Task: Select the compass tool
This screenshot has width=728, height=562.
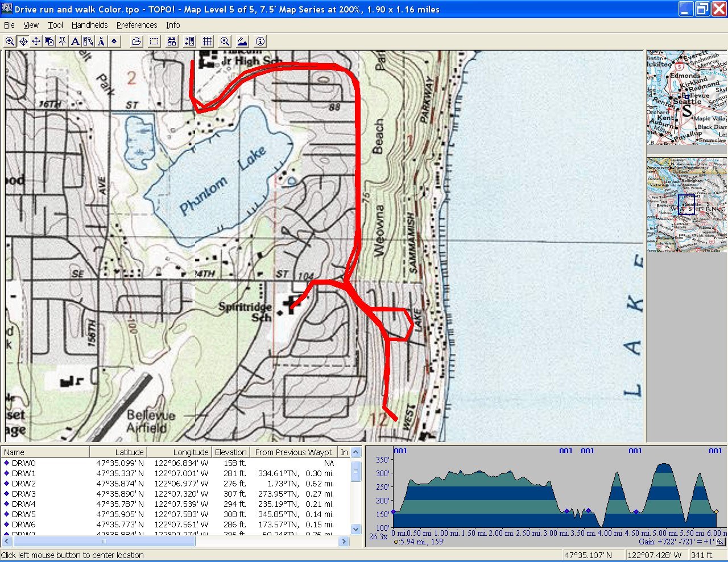Action: (x=101, y=41)
